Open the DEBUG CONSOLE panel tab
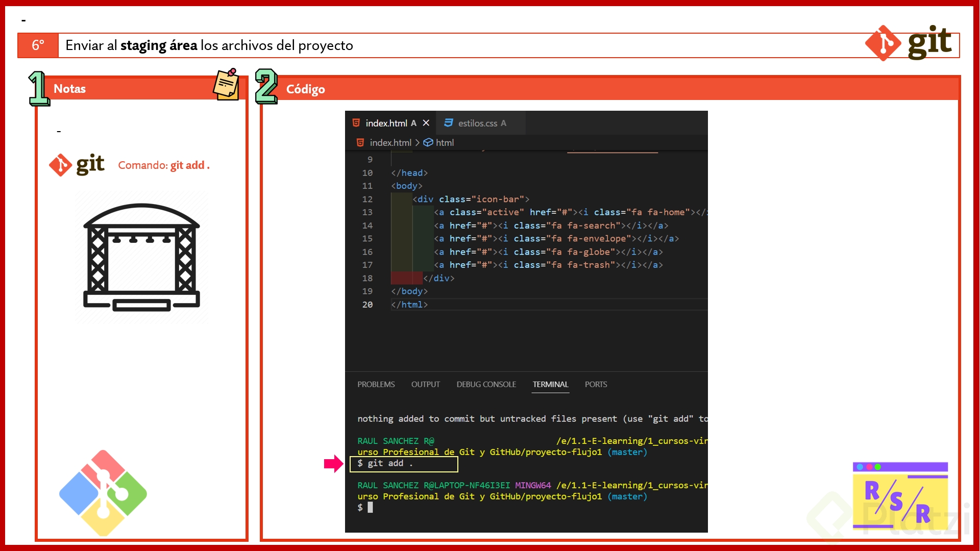The image size is (980, 551). click(486, 385)
